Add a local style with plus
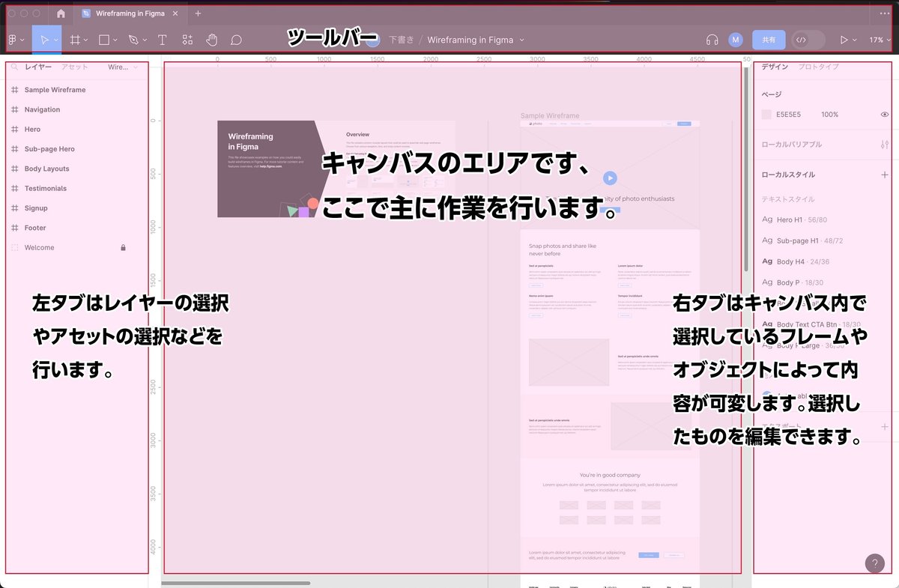The height and width of the screenshot is (588, 899). tap(885, 175)
